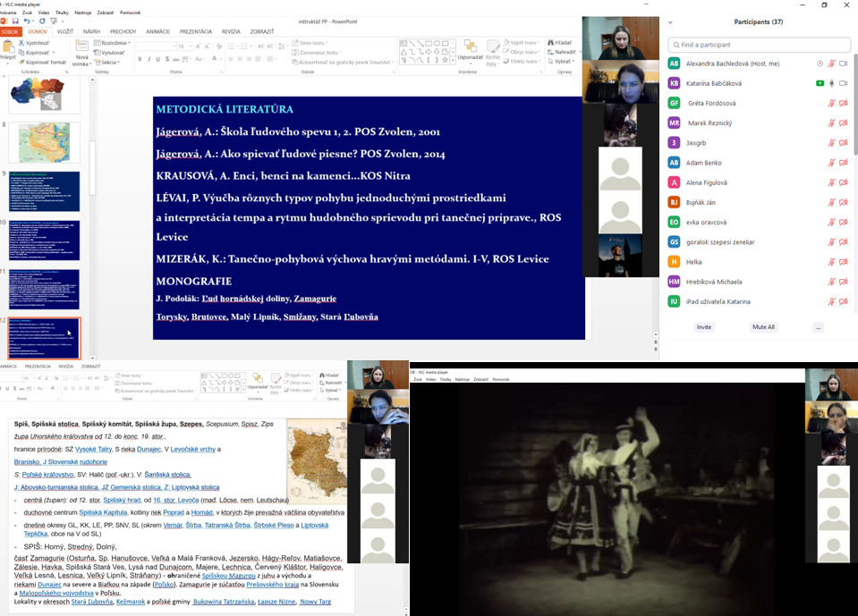The width and height of the screenshot is (858, 616).
Task: Toggle the muted microphone for Gréta Fördösová
Action: click(x=832, y=103)
